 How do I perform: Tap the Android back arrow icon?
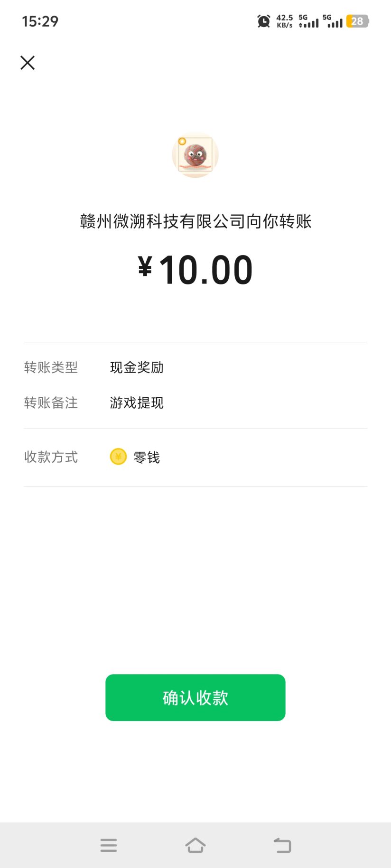point(282,845)
